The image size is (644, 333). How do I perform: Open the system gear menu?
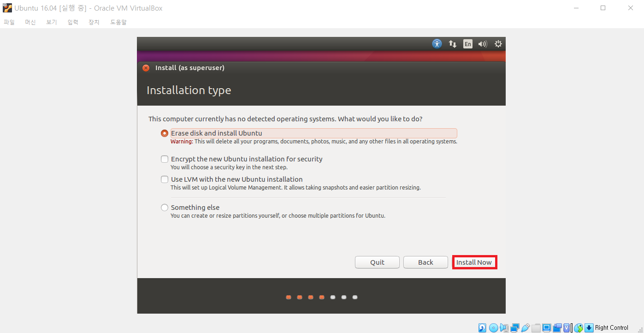(498, 44)
